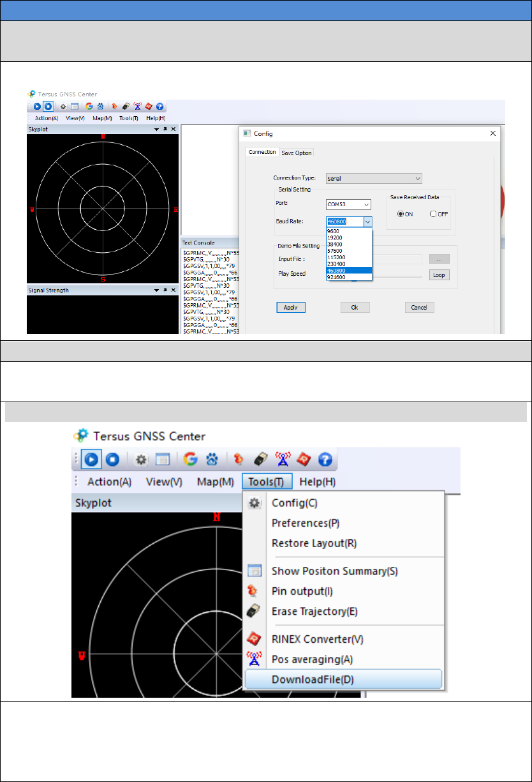Image resolution: width=532 pixels, height=782 pixels.
Task: Choose Pos averaging(A) from the Tools menu
Action: pyautogui.click(x=343, y=659)
